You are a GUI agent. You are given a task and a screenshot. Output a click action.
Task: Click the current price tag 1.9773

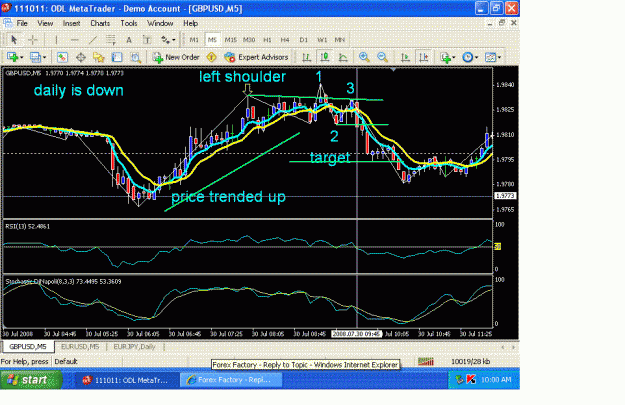pyautogui.click(x=505, y=196)
